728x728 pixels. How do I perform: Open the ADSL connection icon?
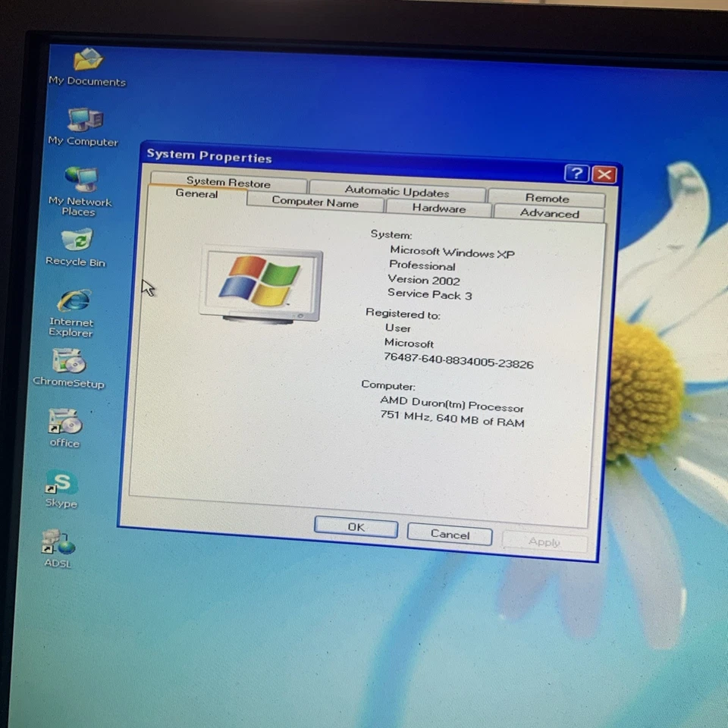[x=58, y=543]
